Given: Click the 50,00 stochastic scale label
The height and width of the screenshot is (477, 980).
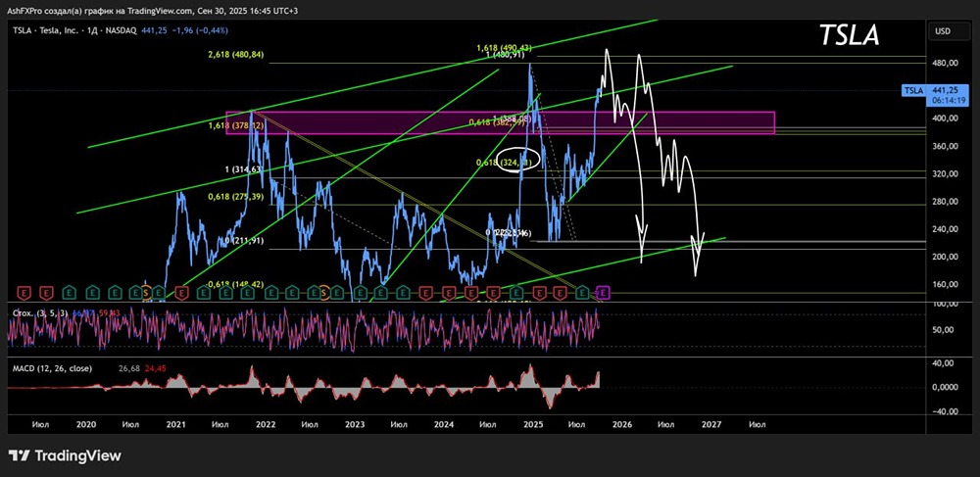Looking at the screenshot, I should 943,330.
